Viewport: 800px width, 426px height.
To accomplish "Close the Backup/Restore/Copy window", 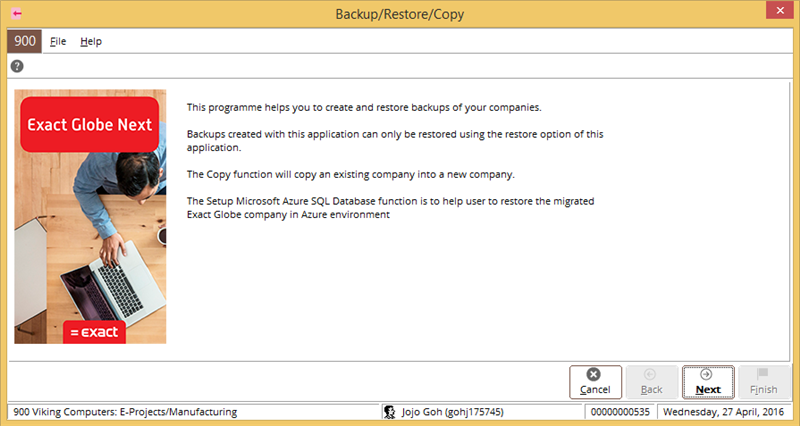I will tap(777, 13).
